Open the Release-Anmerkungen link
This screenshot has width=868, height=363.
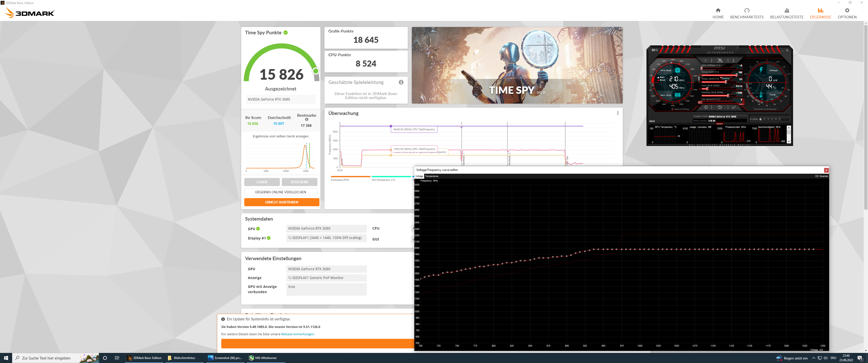click(x=297, y=334)
